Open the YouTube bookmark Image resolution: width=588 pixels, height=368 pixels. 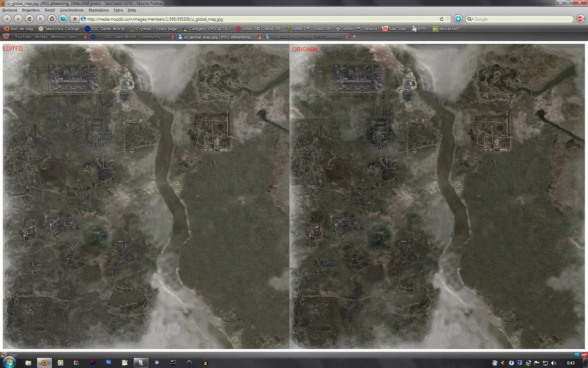394,29
